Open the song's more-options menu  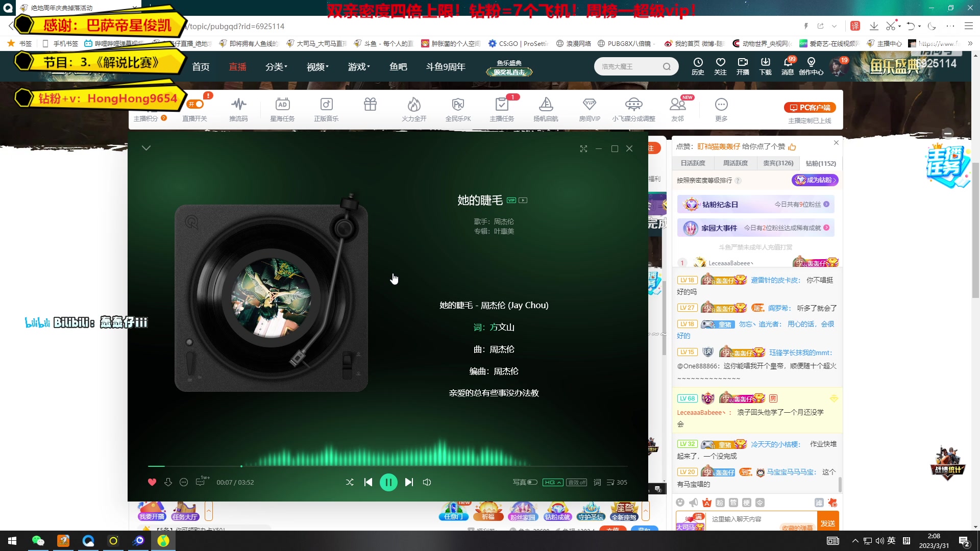coord(184,482)
